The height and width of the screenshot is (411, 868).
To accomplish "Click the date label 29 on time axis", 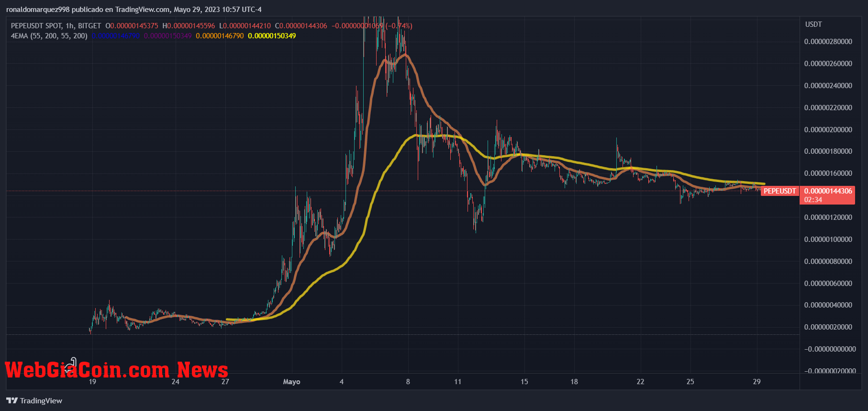I will coord(757,382).
